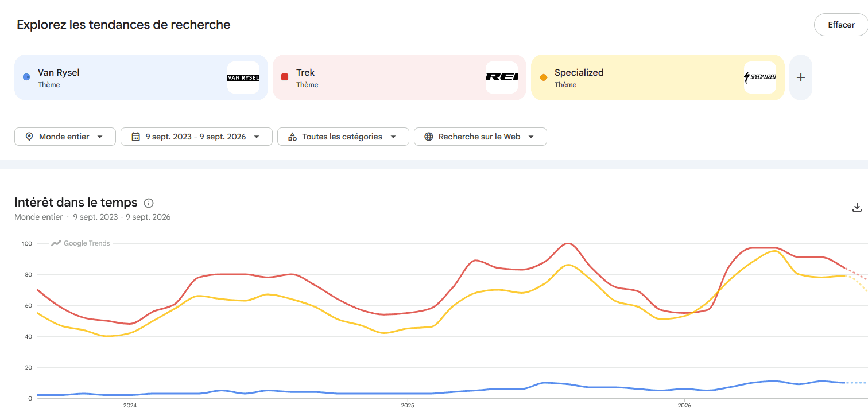Click the Trek logo thumbnail
Screen dimensions: 868x416
click(x=502, y=77)
